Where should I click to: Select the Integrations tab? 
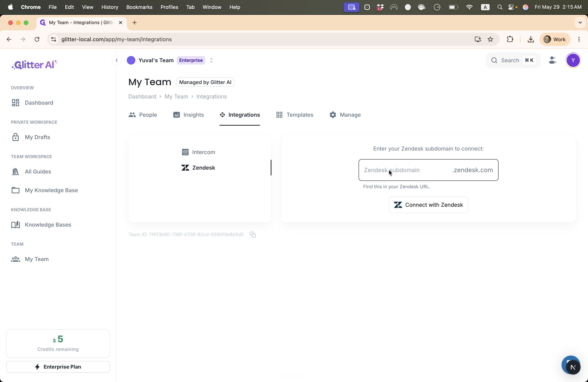240,115
